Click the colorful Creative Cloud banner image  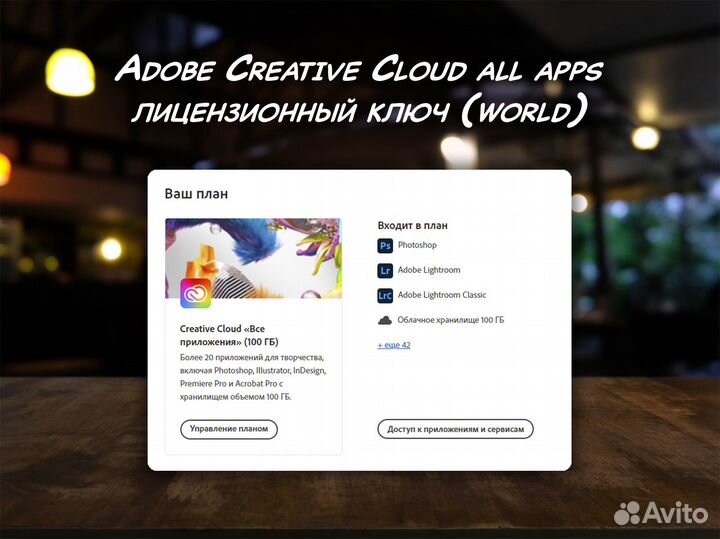click(x=253, y=258)
